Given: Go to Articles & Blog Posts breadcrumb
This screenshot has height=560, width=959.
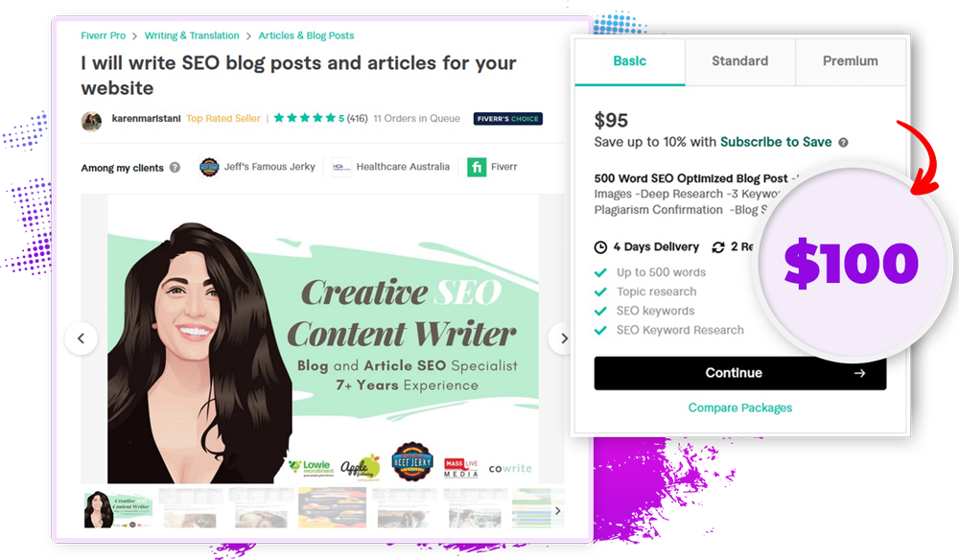Looking at the screenshot, I should 306,35.
